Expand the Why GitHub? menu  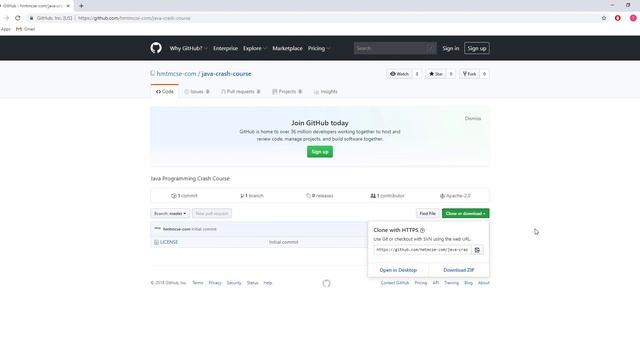[x=189, y=48]
